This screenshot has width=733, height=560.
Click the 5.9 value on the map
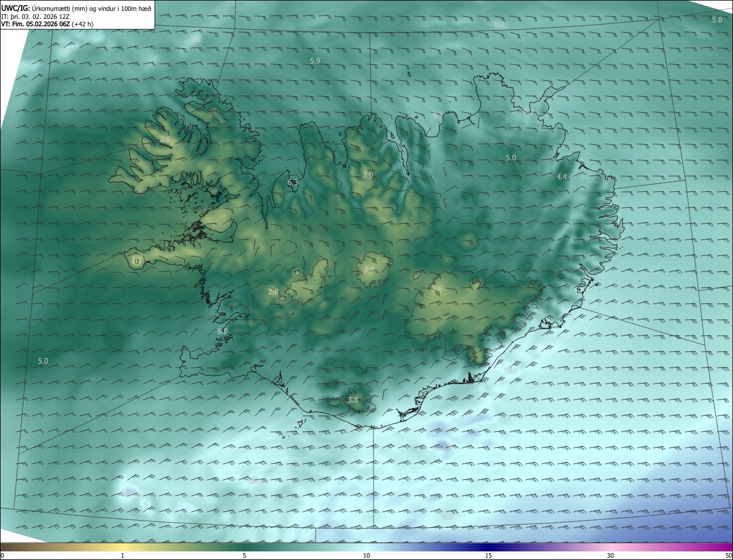[315, 61]
